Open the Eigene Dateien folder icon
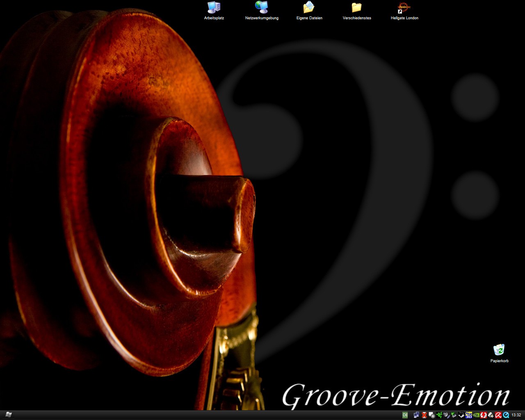Image resolution: width=525 pixels, height=420 pixels. coord(309,7)
